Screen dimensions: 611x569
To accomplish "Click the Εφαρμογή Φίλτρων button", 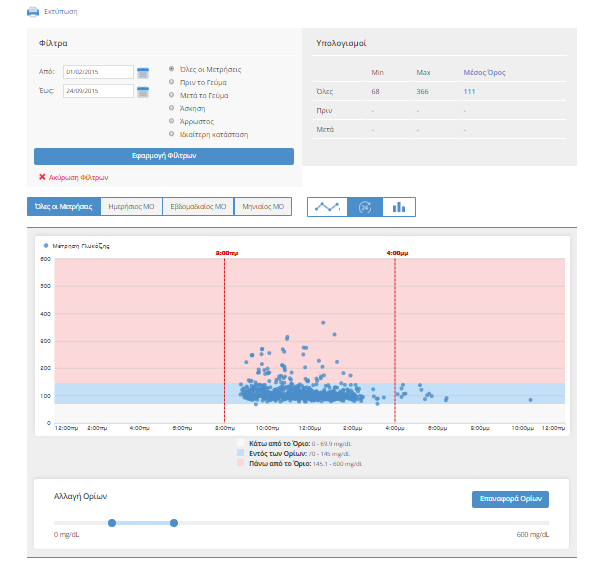I will (x=164, y=156).
